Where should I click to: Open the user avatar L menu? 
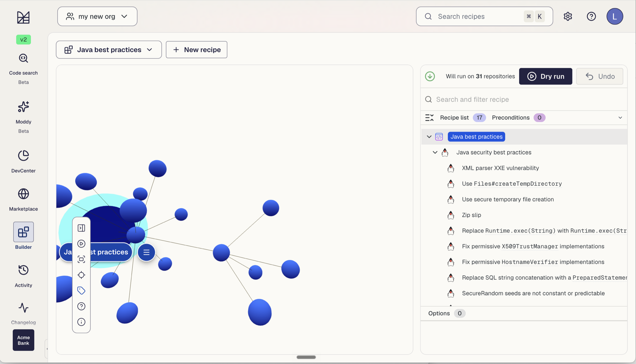(615, 16)
